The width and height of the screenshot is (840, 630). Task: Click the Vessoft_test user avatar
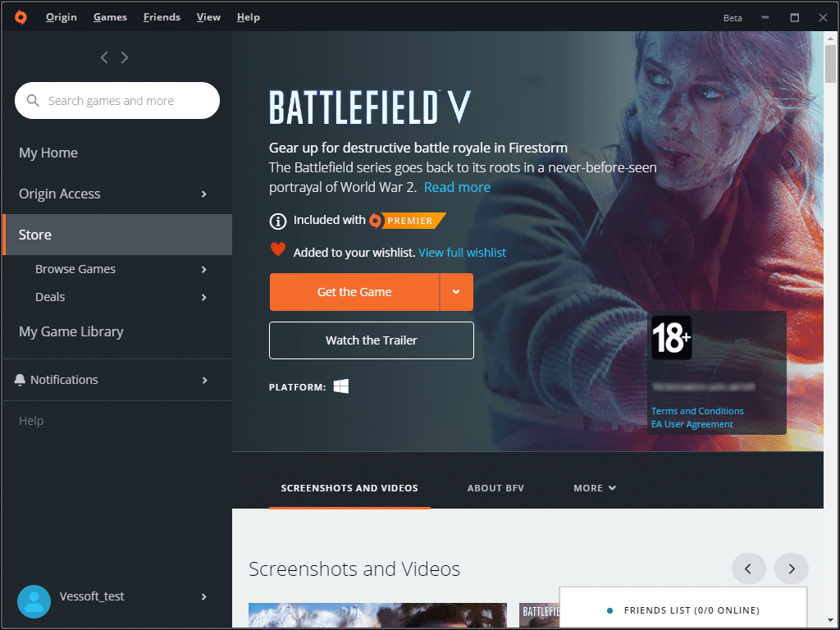coord(34,601)
